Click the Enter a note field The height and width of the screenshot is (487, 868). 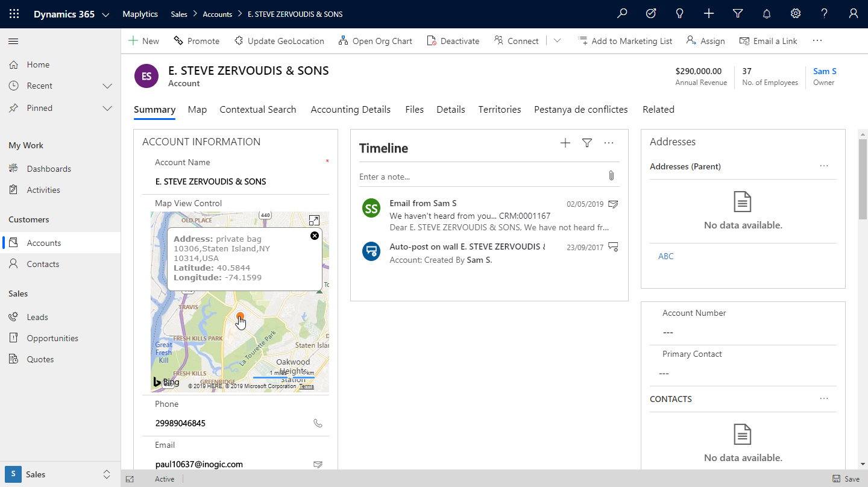click(480, 177)
